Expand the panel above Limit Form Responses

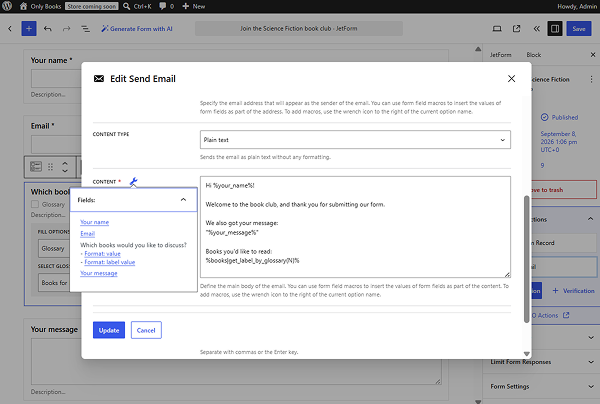click(591, 338)
